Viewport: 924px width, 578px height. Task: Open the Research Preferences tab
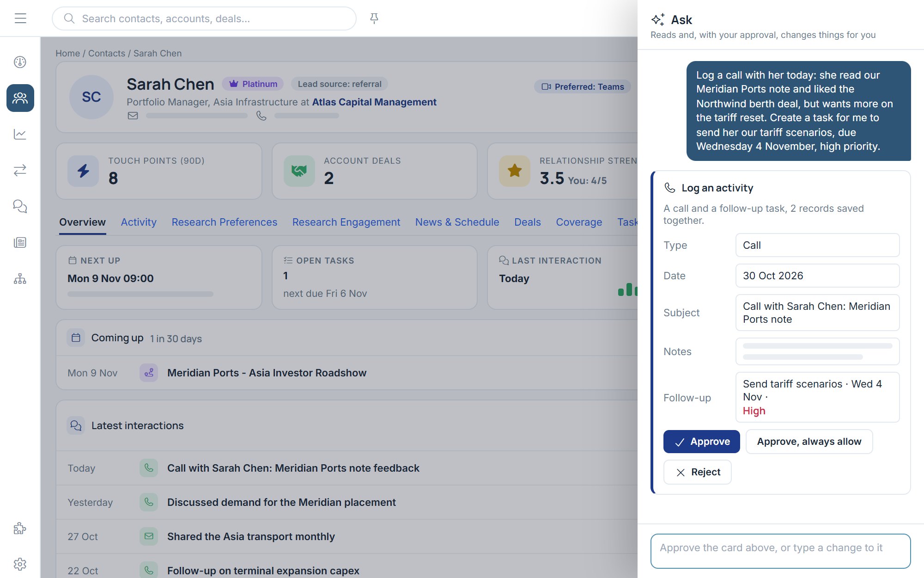pos(225,222)
